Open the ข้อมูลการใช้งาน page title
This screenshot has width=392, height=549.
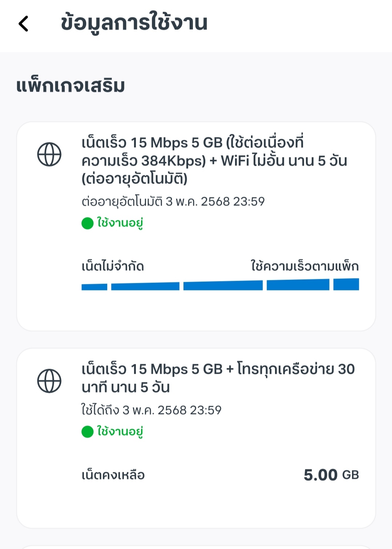point(134,24)
